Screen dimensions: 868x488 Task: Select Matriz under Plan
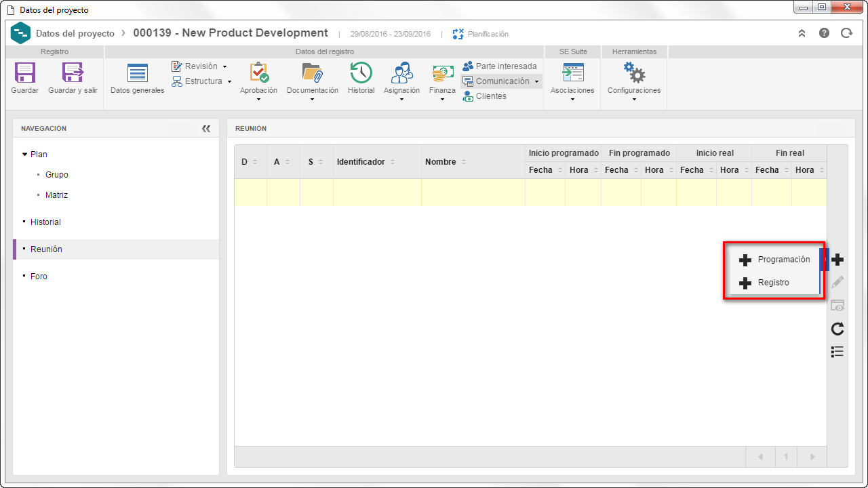(57, 195)
